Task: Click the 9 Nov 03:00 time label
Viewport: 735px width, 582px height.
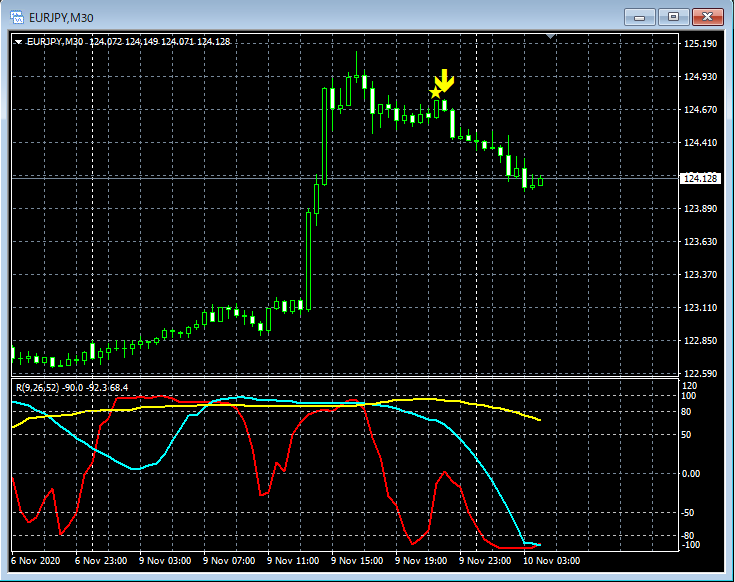Action: pyautogui.click(x=165, y=560)
